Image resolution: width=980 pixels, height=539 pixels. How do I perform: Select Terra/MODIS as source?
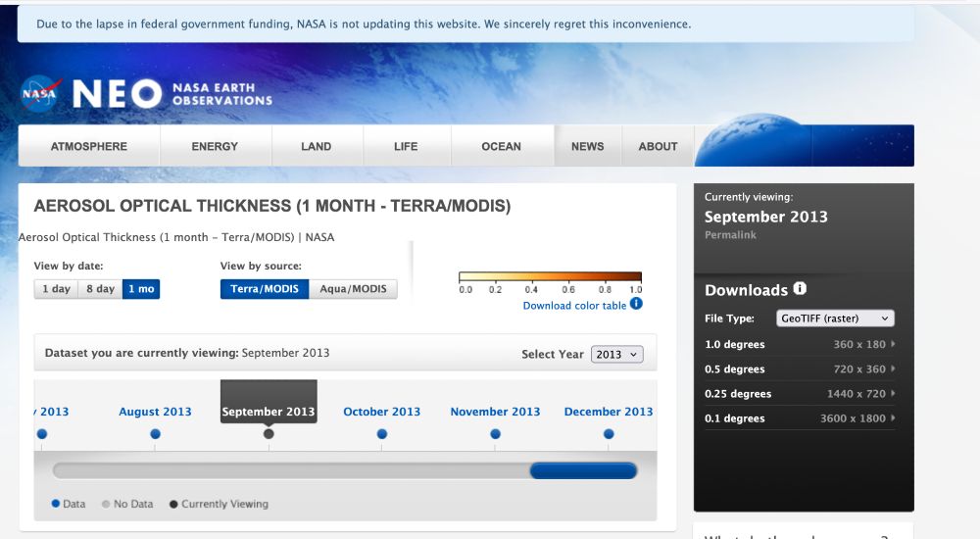coord(265,289)
